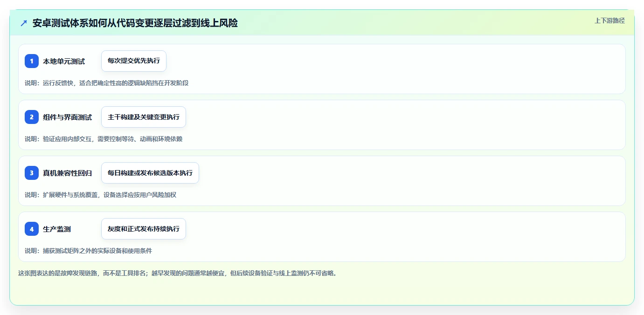Click the footer note starting 这张图表达的是故障发现链路
Viewport: 644px width, 315px height.
(x=177, y=273)
